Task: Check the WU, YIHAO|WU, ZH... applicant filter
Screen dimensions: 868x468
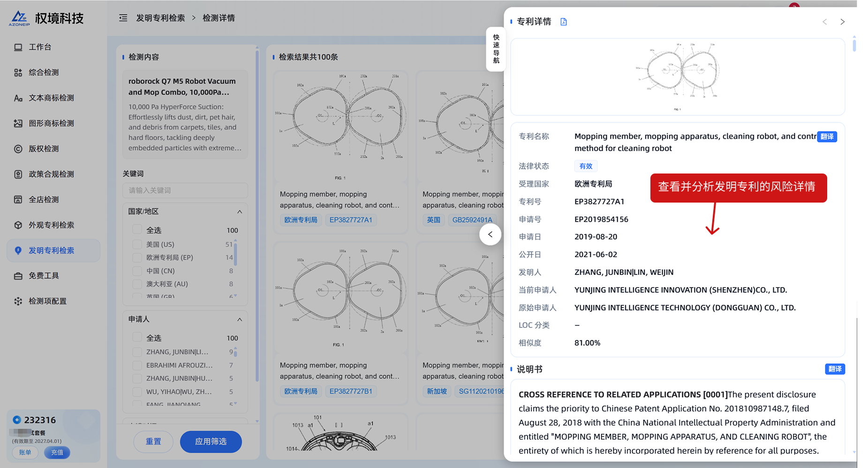Action: pos(137,392)
